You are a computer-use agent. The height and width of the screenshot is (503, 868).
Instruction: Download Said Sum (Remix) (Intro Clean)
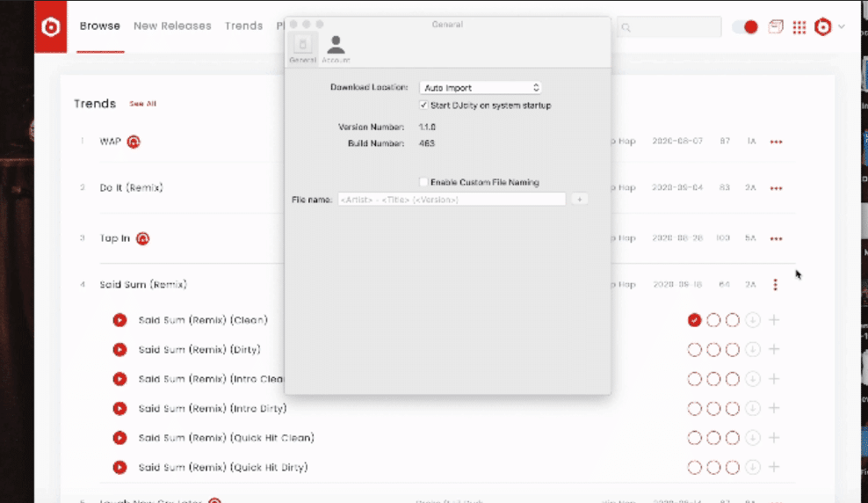[x=752, y=379]
